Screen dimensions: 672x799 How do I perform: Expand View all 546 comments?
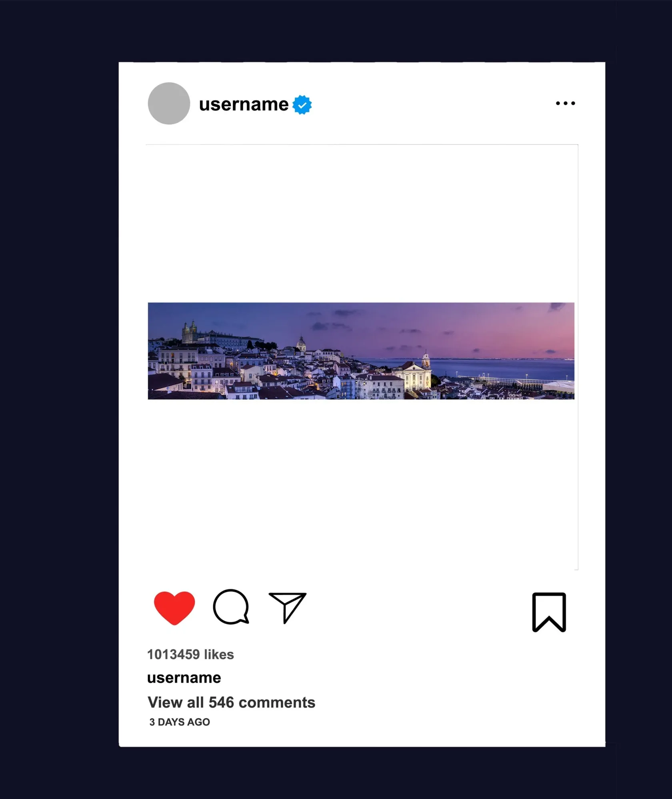tap(231, 703)
